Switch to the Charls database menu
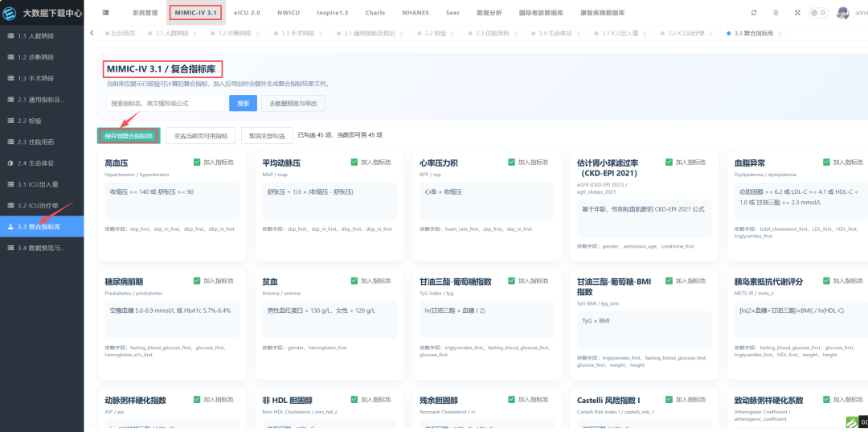This screenshot has height=432, width=868. coord(375,12)
